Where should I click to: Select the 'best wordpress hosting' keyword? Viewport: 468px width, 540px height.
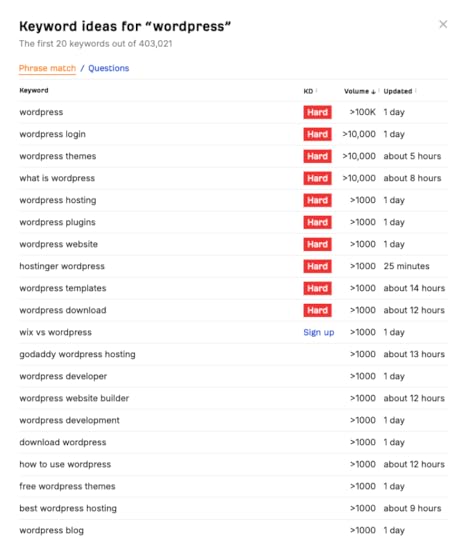[x=68, y=508]
